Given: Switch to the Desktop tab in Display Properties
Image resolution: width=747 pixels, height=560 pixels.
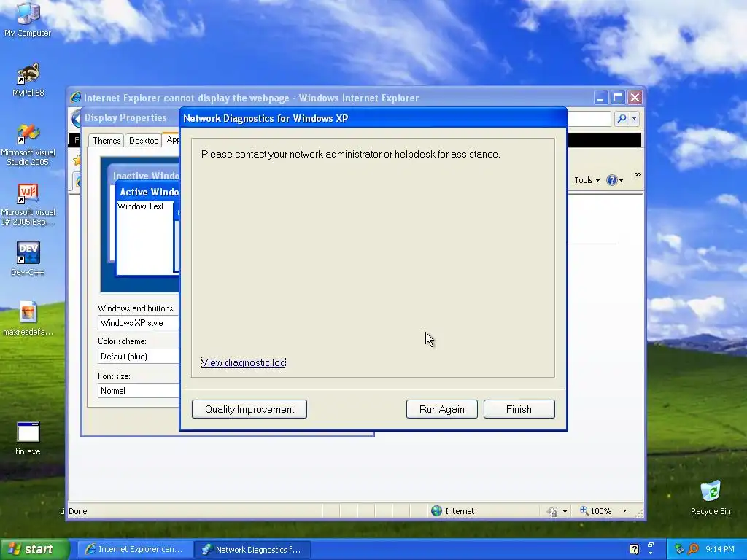Looking at the screenshot, I should (x=144, y=141).
